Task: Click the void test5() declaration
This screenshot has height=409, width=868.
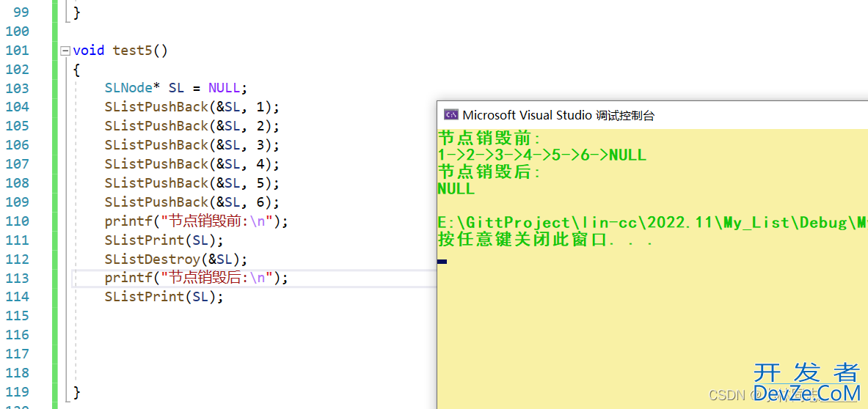Action: tap(120, 51)
